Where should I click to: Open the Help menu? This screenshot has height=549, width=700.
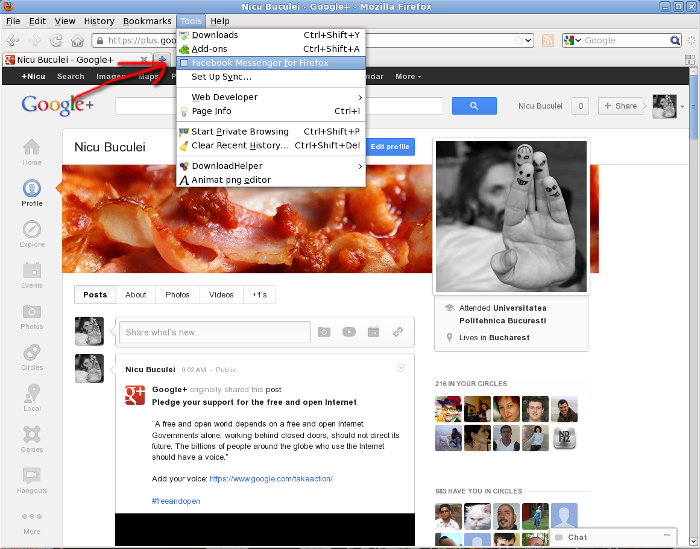[x=220, y=21]
